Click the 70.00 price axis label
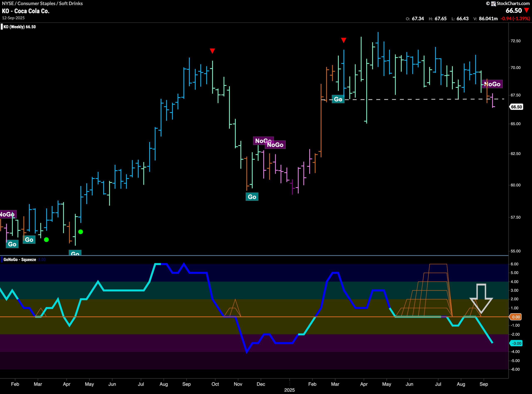Viewport: 532px width, 394px height. 516,67
